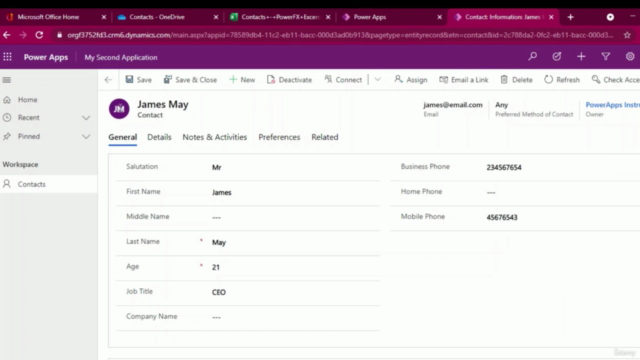Expand the Recent sidebar chevron
The width and height of the screenshot is (640, 360).
[x=86, y=118]
